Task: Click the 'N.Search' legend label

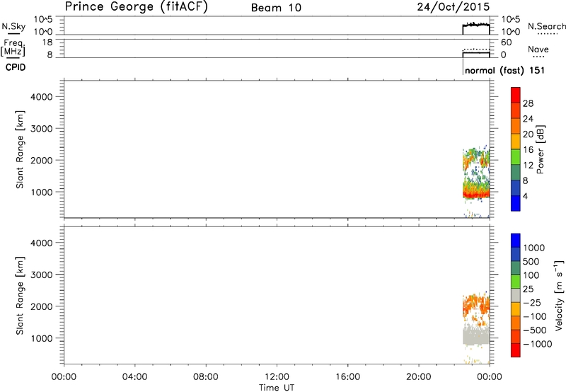Action: click(x=547, y=26)
